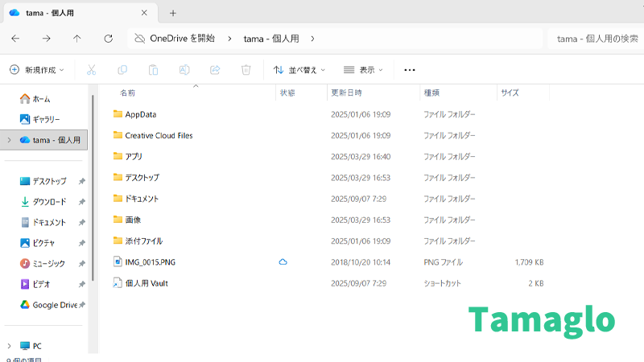Open a new tab with plus button

[172, 13]
